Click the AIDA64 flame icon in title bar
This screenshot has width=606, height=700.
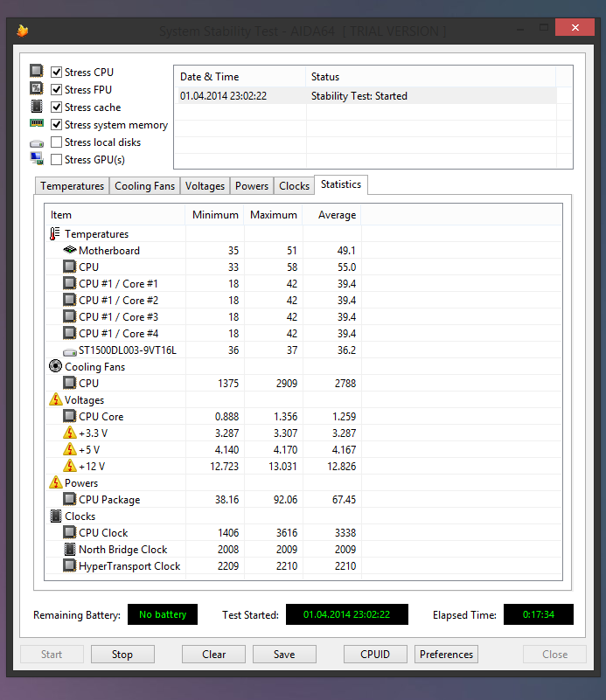point(23,31)
